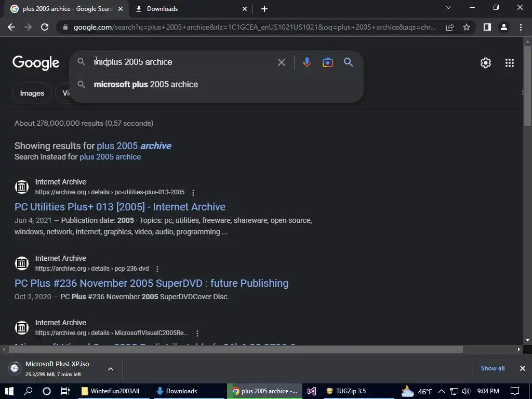Click the horizontal scrollbar thumb

(x=235, y=349)
